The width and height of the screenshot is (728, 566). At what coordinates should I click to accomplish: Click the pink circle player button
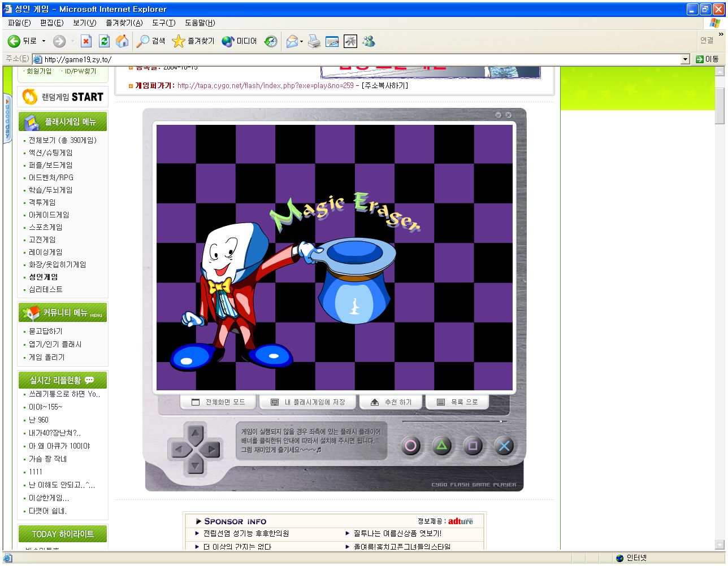pyautogui.click(x=411, y=446)
